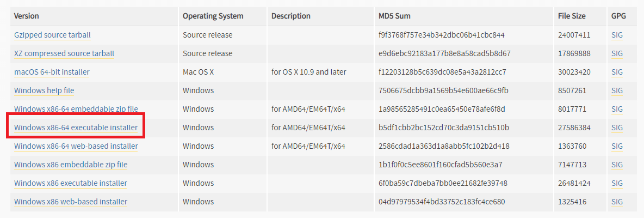Click SIG link for XZ compressed tarball
Image resolution: width=644 pixels, height=218 pixels.
617,53
